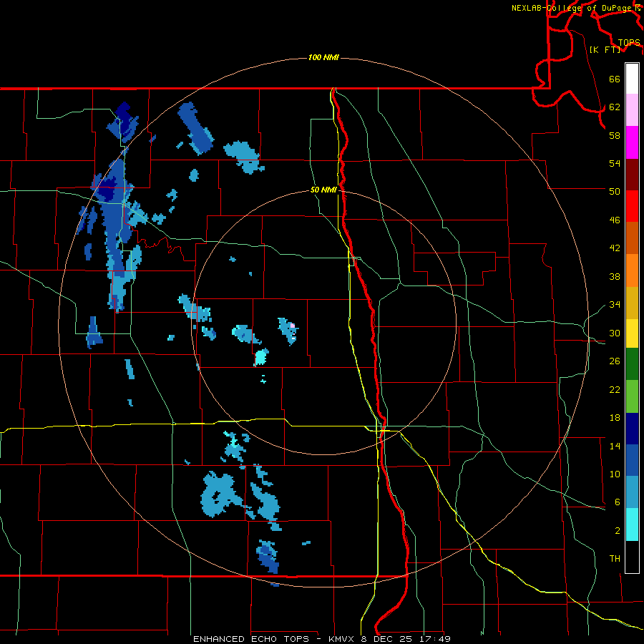Click the magenta legend color segment
The width and height of the screenshot is (644, 644).
tap(632, 142)
